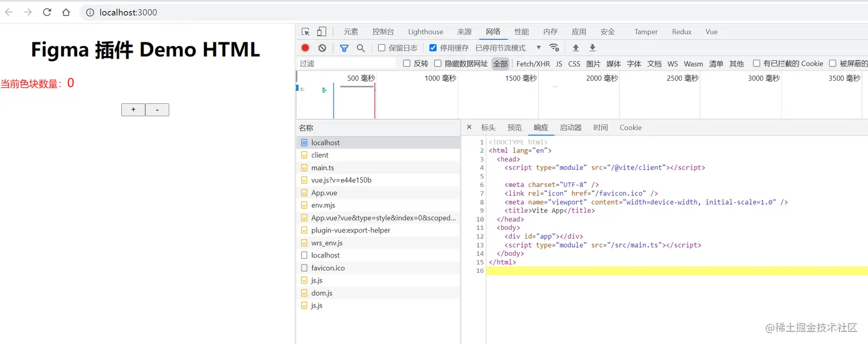This screenshot has width=868, height=344.
Task: Switch to the 元素 DevTools tab
Action: 351,32
